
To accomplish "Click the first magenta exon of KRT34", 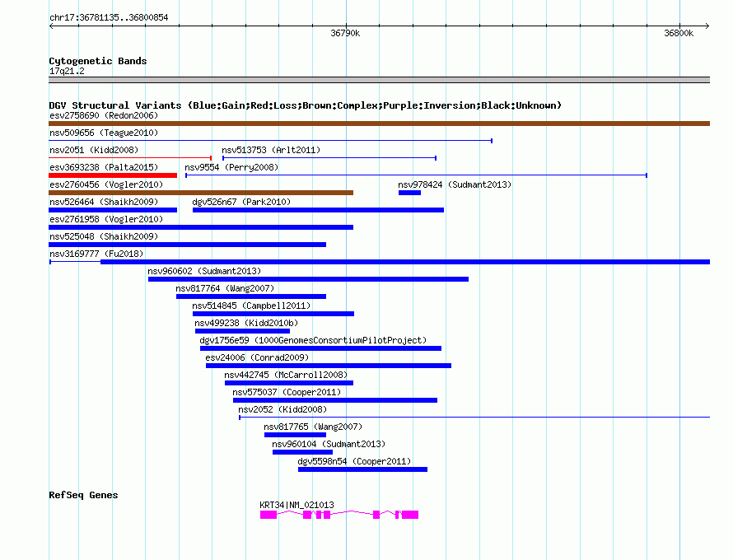I will click(x=268, y=515).
